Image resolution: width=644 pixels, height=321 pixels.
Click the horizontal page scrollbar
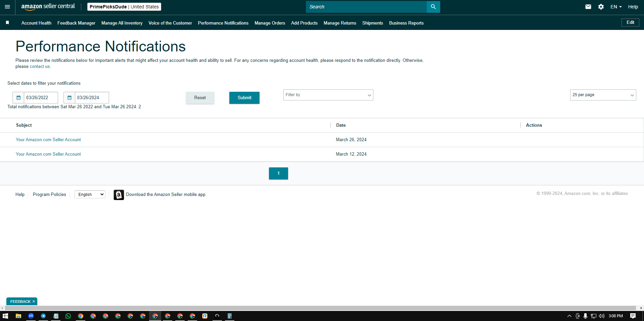320,308
